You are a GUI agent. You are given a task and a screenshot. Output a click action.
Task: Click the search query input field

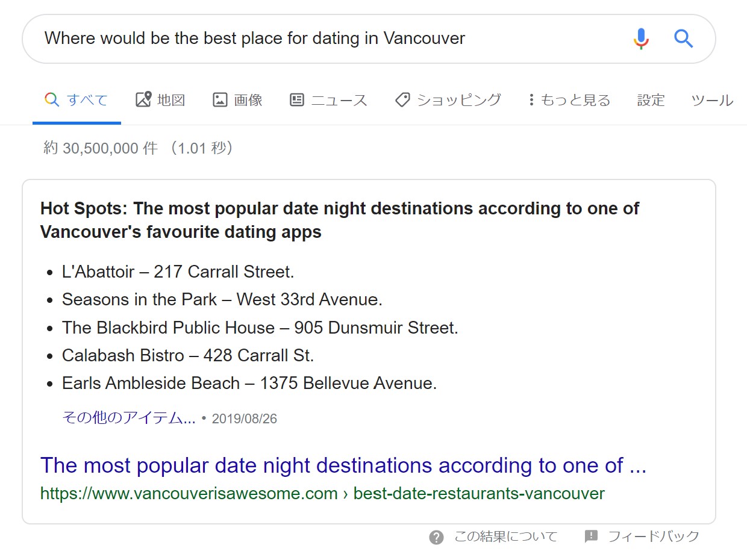[331, 39]
